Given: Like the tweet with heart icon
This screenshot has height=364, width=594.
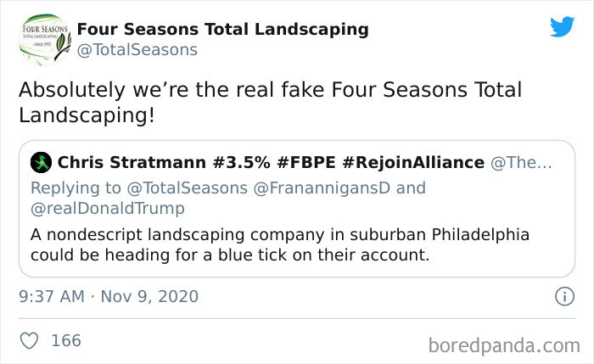Looking at the screenshot, I should coord(29,340).
